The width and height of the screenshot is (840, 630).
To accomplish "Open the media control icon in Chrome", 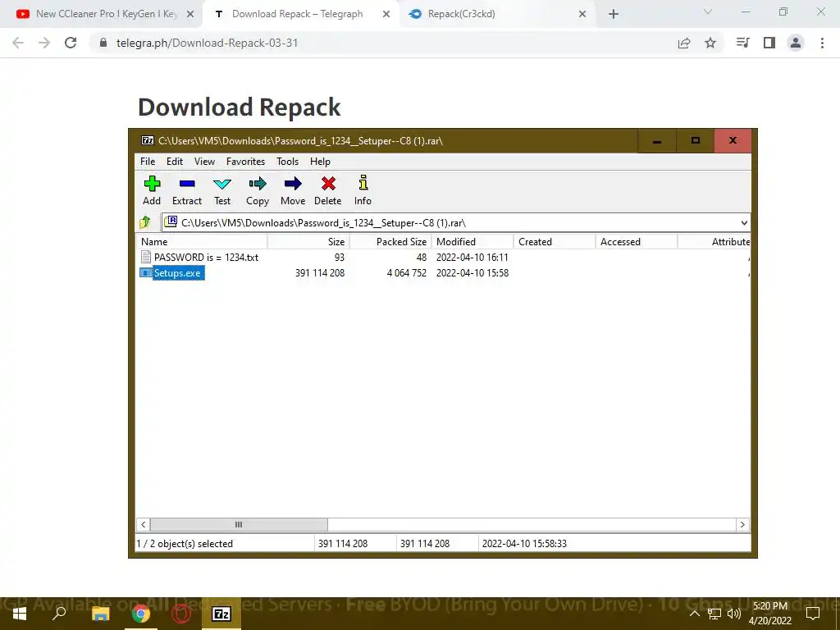I will pos(743,43).
